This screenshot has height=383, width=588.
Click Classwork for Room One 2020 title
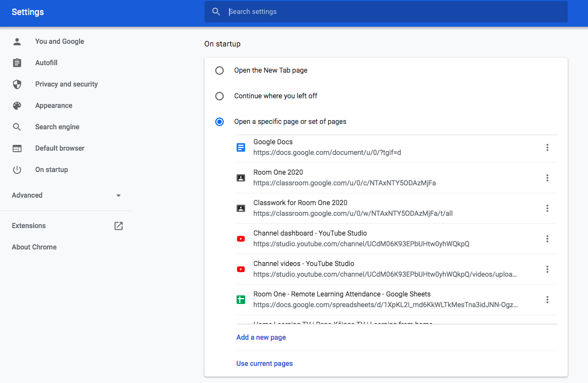pos(300,202)
